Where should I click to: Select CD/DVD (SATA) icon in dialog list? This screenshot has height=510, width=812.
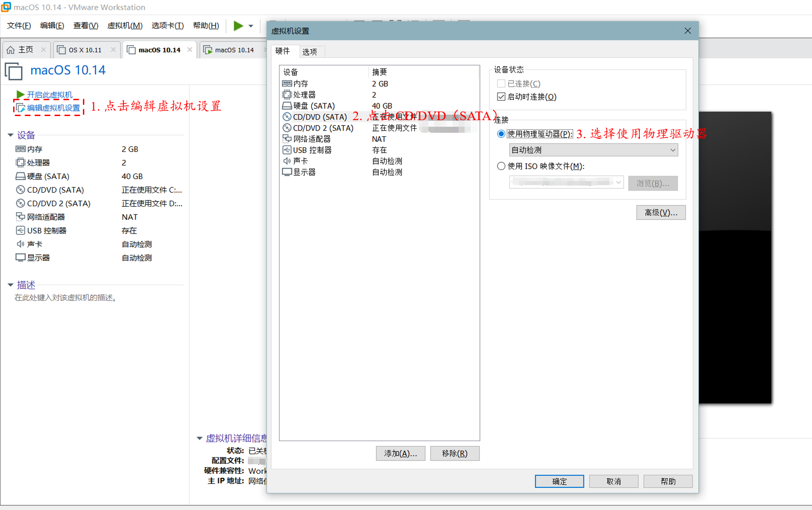(287, 117)
